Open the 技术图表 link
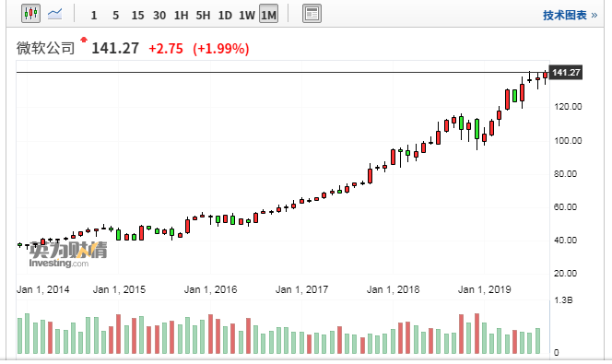 coord(570,16)
